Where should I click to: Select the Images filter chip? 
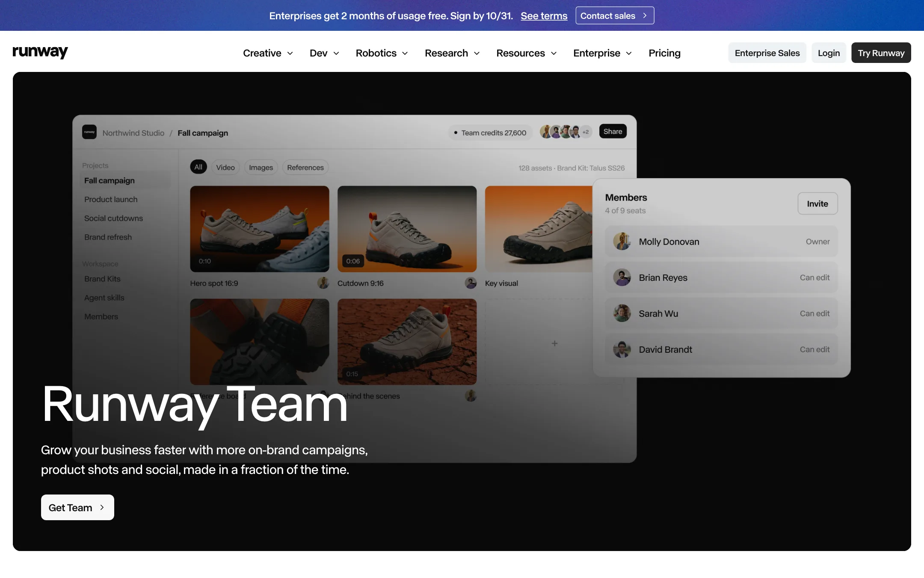(x=261, y=167)
